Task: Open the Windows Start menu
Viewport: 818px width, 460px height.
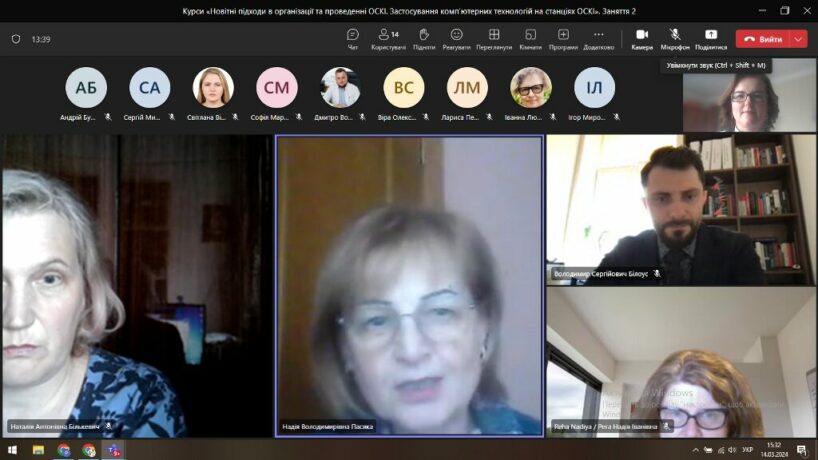Action: point(12,450)
